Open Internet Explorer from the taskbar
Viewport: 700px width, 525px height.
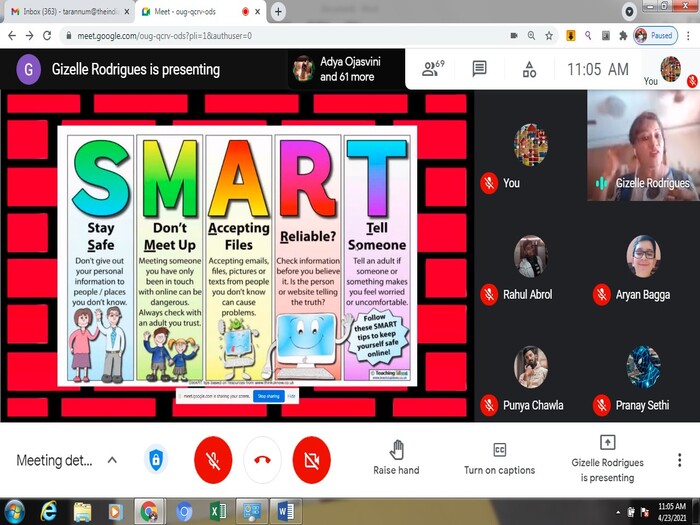tap(49, 511)
